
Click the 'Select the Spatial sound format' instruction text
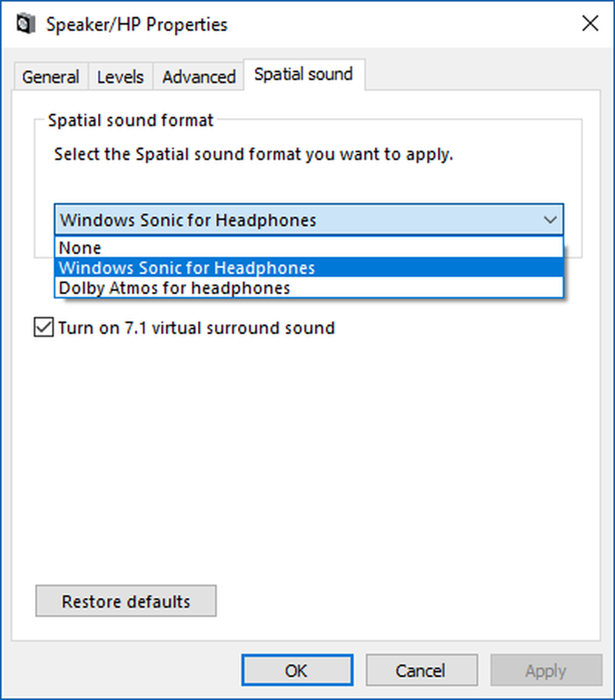pyautogui.click(x=254, y=154)
